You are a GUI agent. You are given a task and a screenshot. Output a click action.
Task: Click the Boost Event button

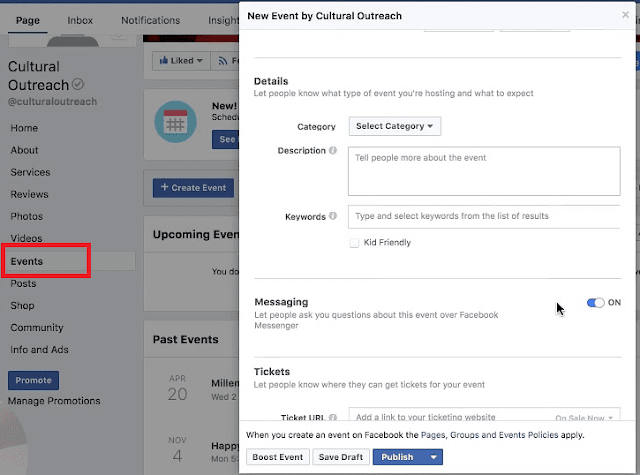(x=277, y=457)
